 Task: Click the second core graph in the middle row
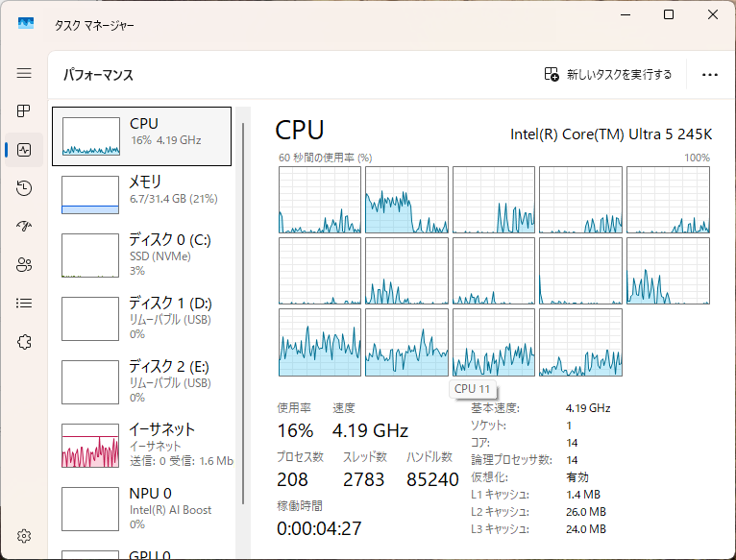pos(406,271)
